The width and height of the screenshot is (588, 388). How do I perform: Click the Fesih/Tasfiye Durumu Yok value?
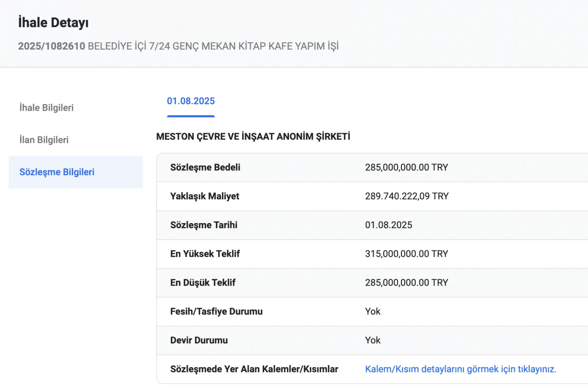click(373, 312)
